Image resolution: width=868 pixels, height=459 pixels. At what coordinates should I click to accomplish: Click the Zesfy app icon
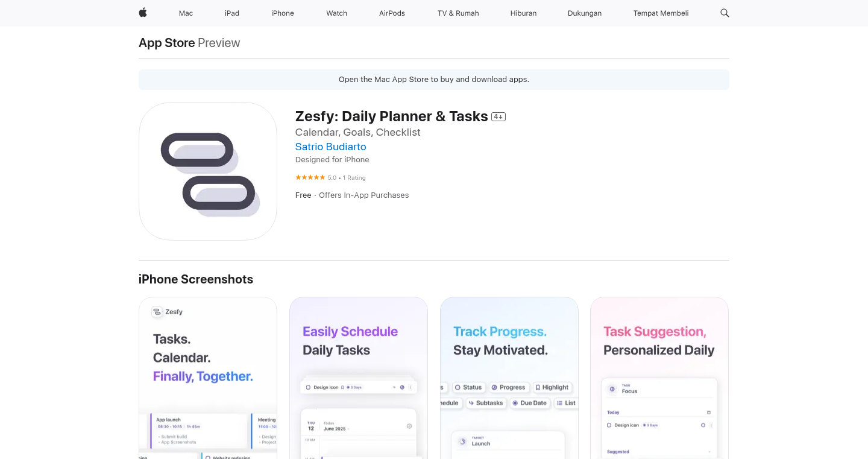(208, 171)
